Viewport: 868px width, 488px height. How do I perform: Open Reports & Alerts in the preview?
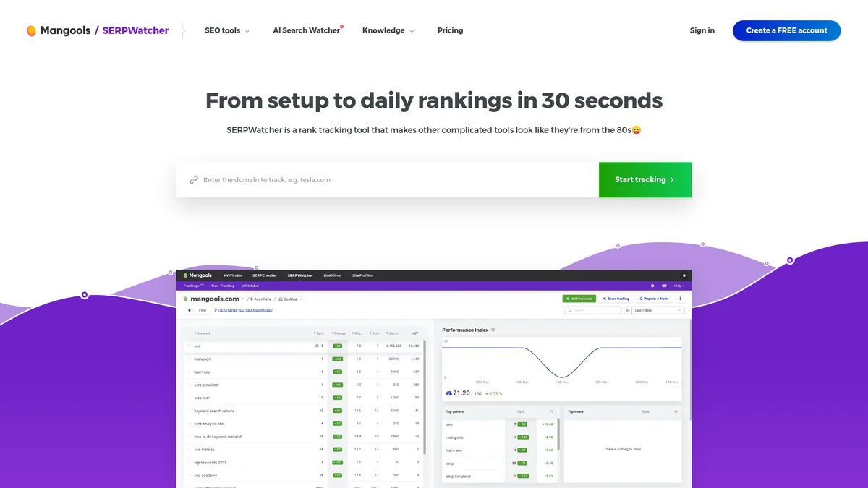click(655, 299)
